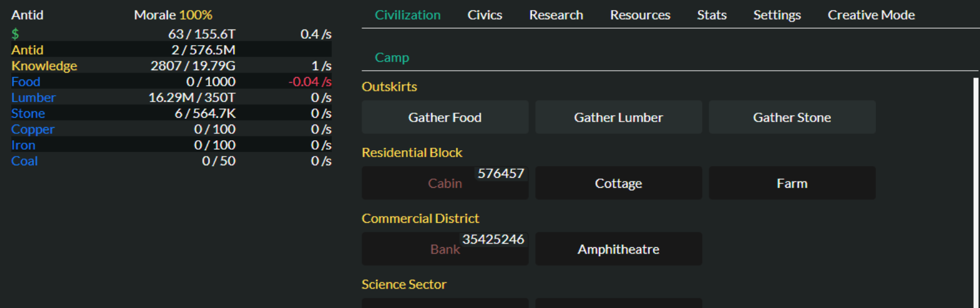Click the Camp sub-tab
980x308 pixels.
[x=392, y=58]
